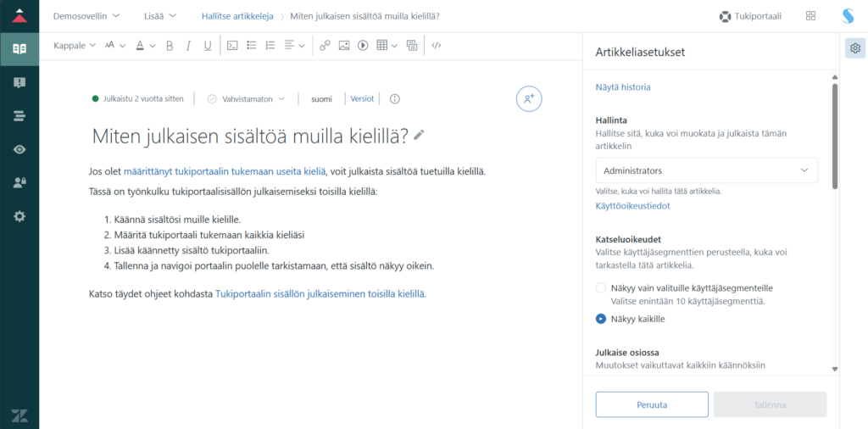Image resolution: width=868 pixels, height=429 pixels.
Task: Toggle underline formatting in editor toolbar
Action: click(208, 46)
